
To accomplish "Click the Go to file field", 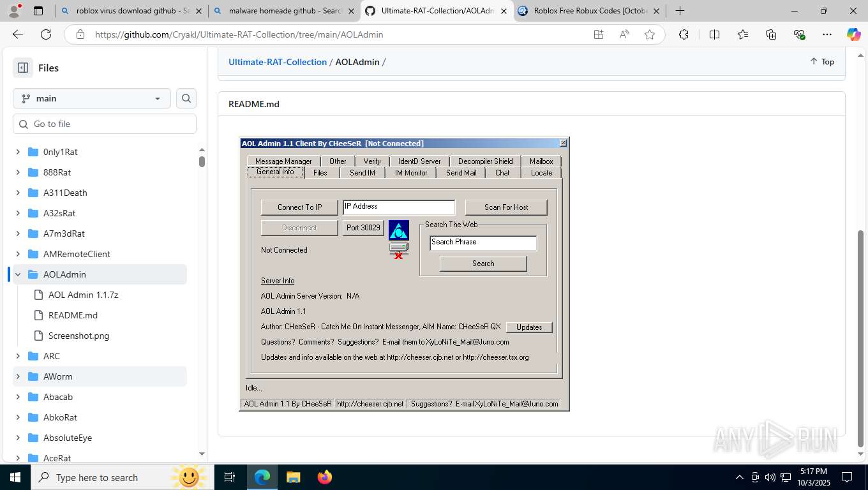I will (105, 124).
